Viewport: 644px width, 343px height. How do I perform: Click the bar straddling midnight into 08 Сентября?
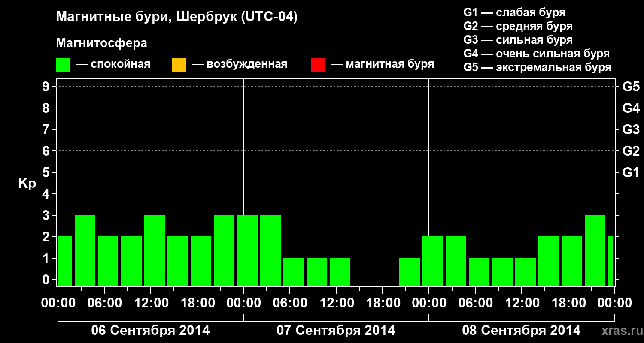click(x=433, y=261)
